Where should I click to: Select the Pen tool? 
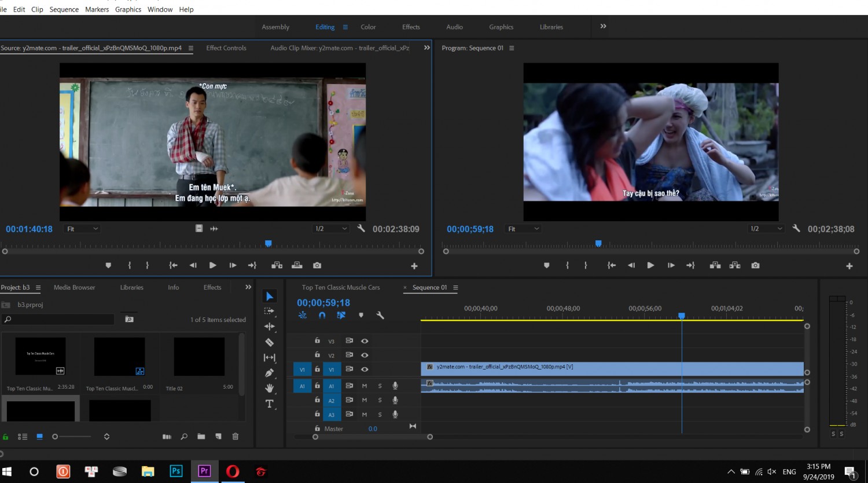[269, 373]
